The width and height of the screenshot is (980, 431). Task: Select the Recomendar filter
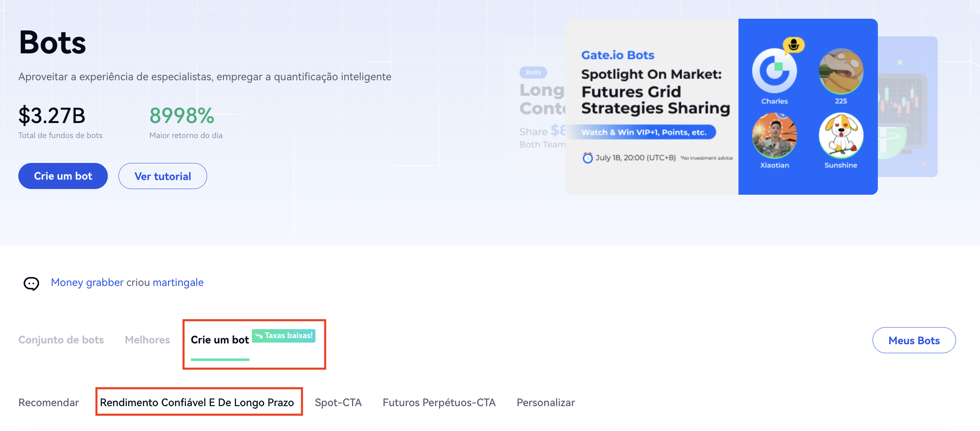[x=48, y=402]
